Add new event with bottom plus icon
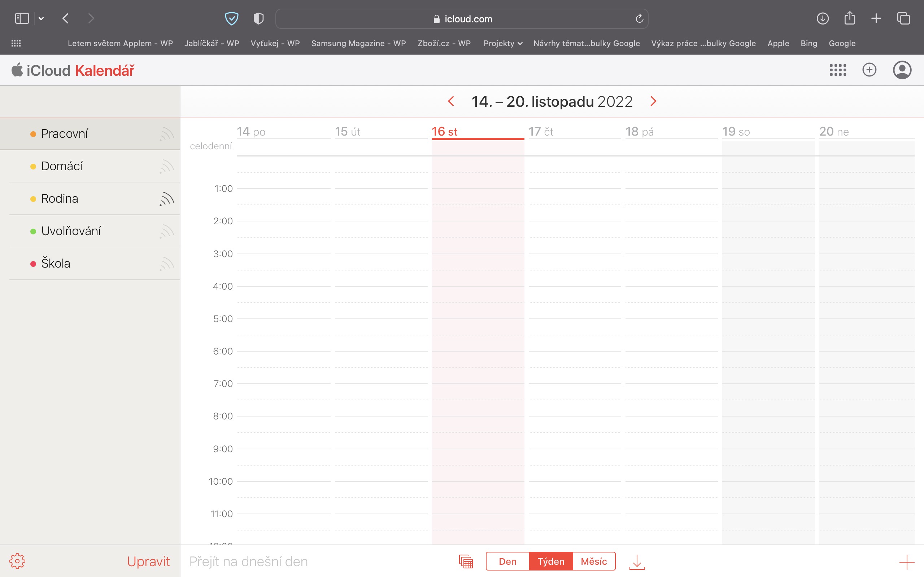 coord(906,562)
